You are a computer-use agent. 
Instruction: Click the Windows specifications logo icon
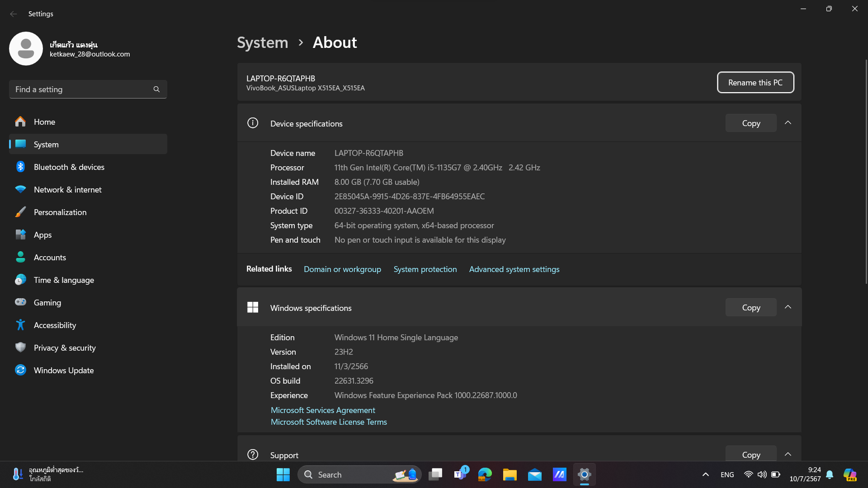253,307
